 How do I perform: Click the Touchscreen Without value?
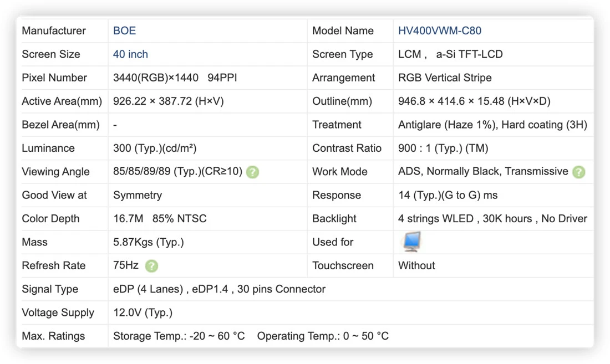[416, 265]
